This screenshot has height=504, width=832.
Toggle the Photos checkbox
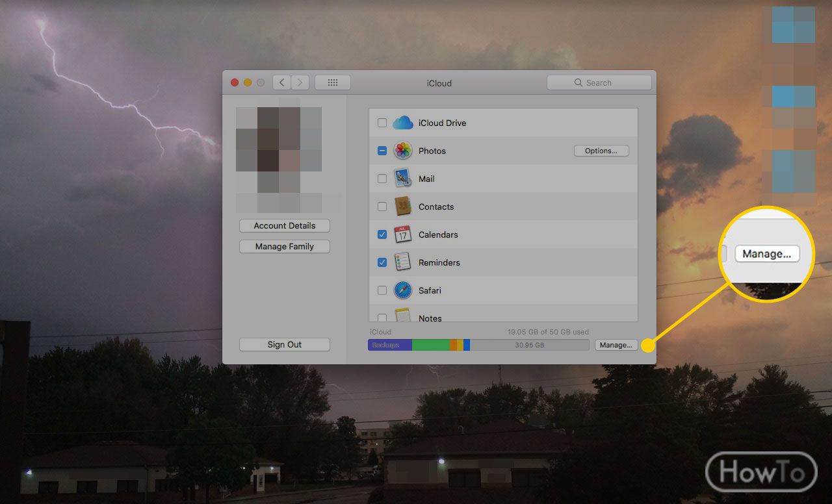(x=382, y=151)
